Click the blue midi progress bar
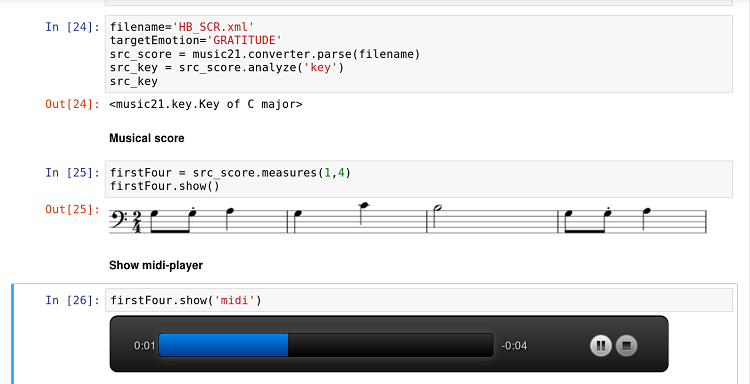 click(x=223, y=345)
